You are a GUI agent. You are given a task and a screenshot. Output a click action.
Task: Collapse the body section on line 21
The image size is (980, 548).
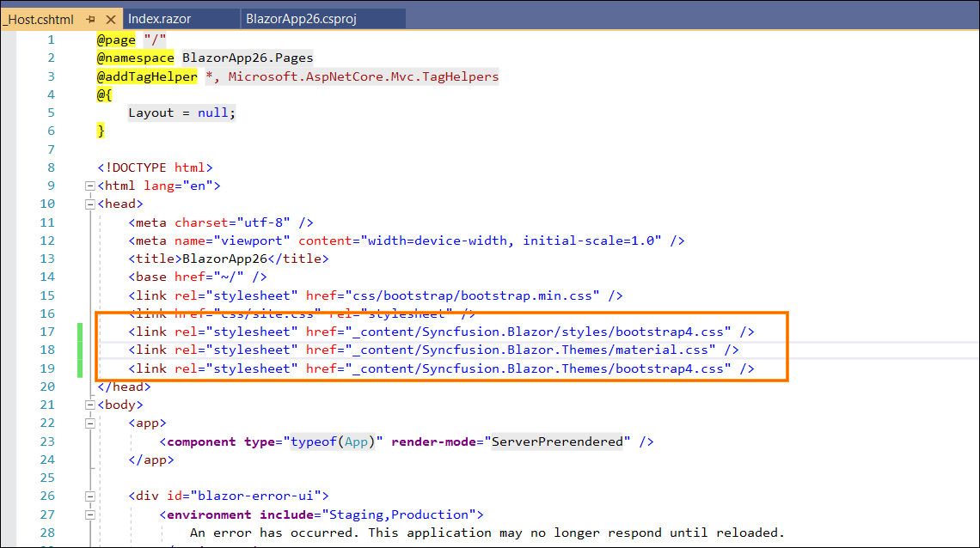[x=90, y=405]
